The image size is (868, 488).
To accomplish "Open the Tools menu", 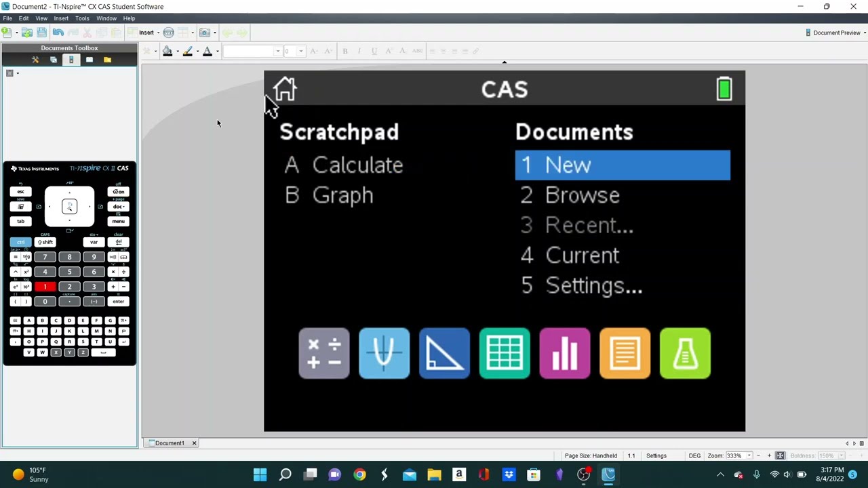I will [x=82, y=18].
